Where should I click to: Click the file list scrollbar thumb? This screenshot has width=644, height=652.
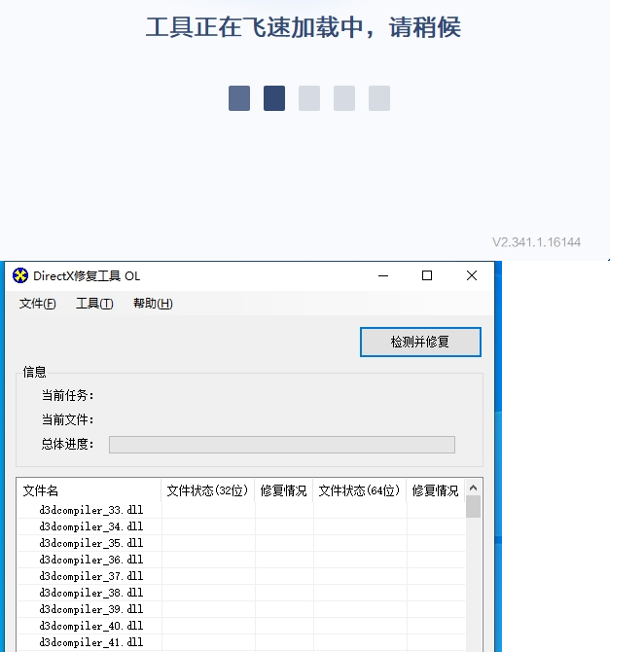(474, 507)
